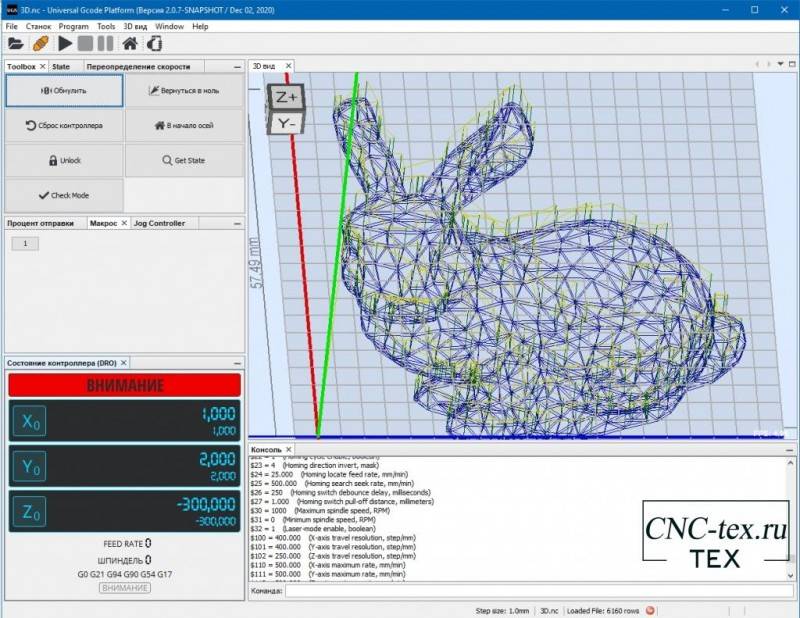800x618 pixels.
Task: Click Step size: 1.0mm in status bar
Action: (502, 611)
